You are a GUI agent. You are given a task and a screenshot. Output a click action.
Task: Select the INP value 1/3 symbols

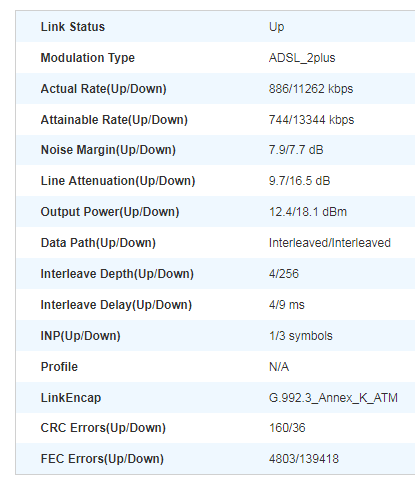click(301, 336)
